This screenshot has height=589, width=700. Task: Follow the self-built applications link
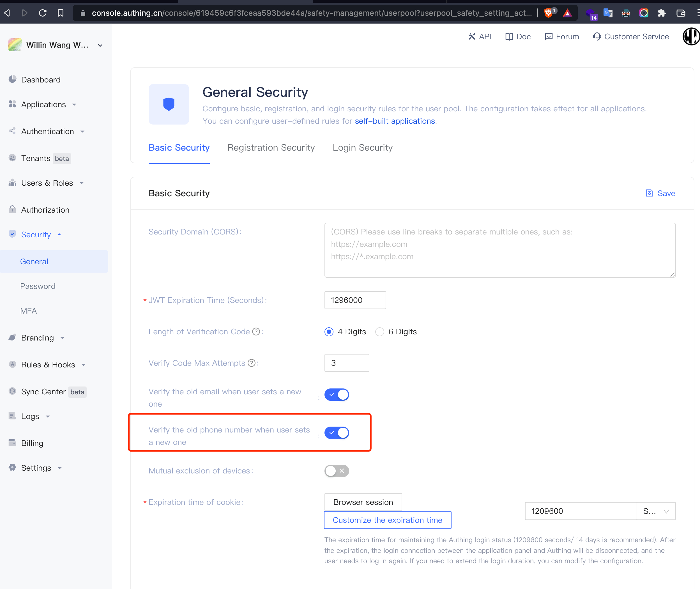tap(395, 121)
